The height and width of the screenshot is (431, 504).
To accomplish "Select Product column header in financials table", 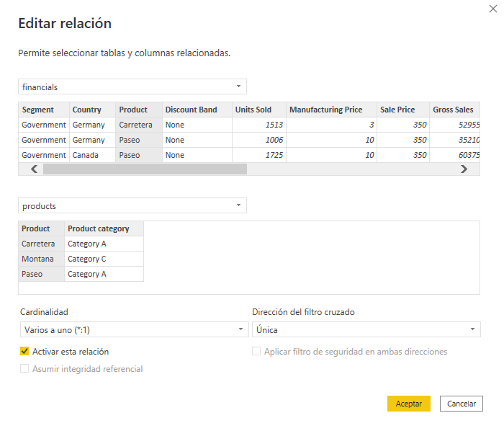I will point(133,110).
